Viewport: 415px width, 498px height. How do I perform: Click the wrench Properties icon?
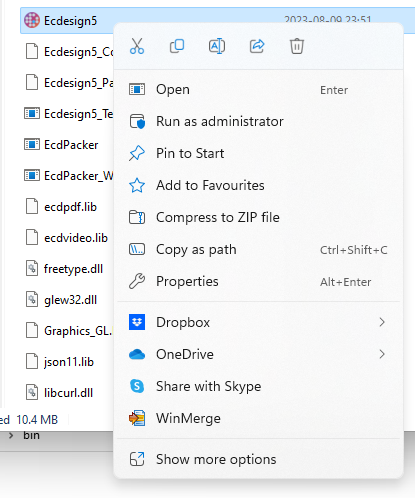(x=137, y=281)
